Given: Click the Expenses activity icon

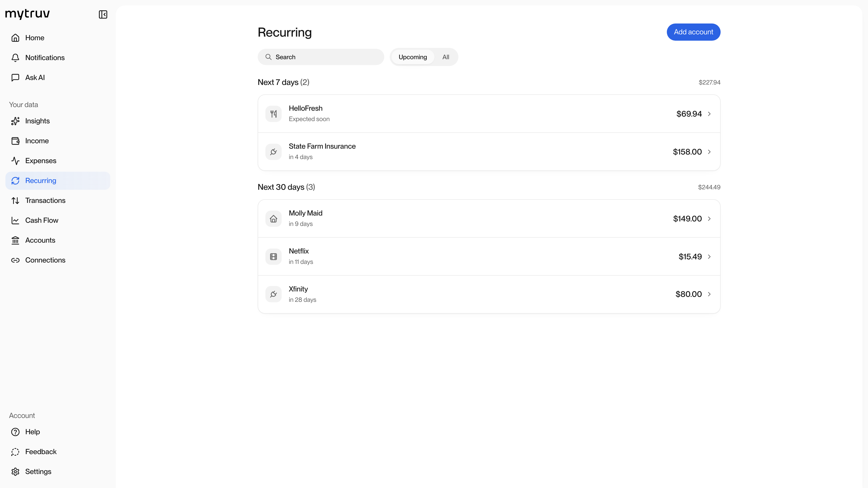Looking at the screenshot, I should (x=15, y=161).
